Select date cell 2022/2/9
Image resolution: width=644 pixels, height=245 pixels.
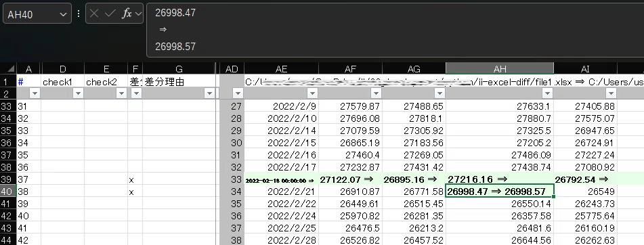click(281, 106)
